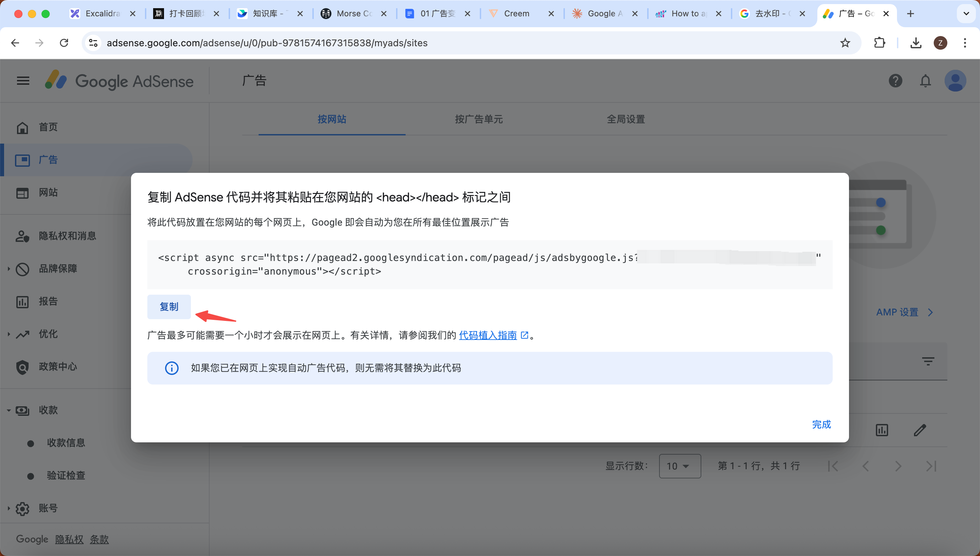Open 收款信息 under 收款
This screenshot has height=556, width=980.
tap(66, 443)
